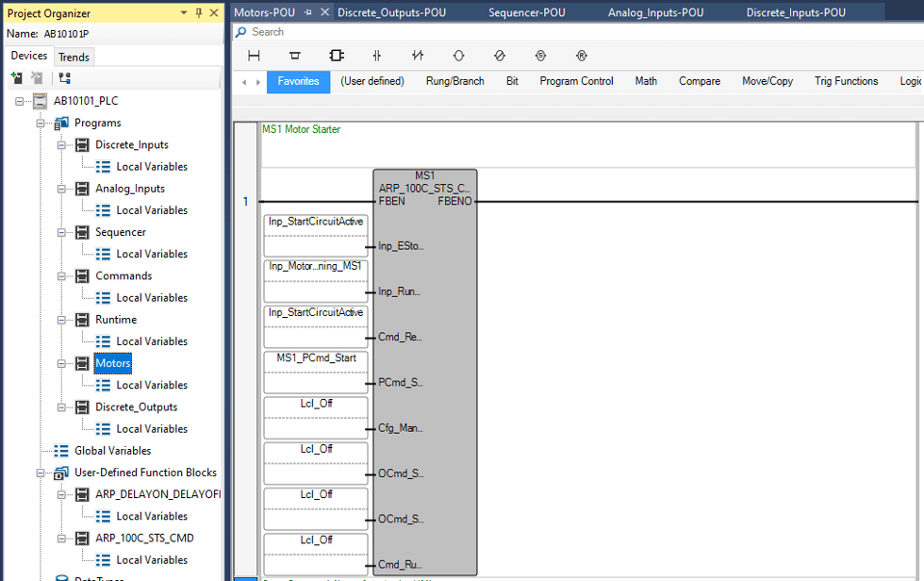Collapse the Analog_Inputs program node
Viewport: 924px width, 581px height.
tap(61, 189)
